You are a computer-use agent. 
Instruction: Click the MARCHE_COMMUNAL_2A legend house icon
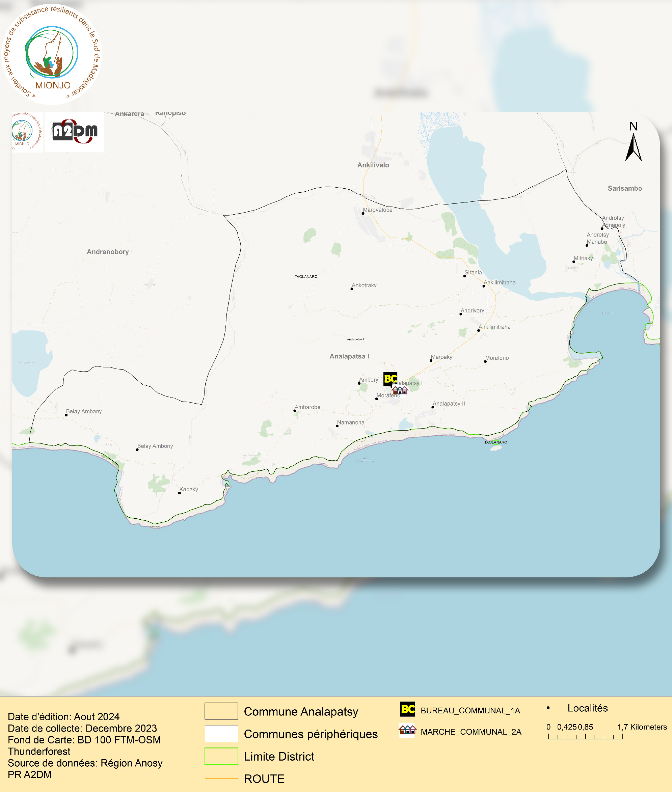click(407, 730)
